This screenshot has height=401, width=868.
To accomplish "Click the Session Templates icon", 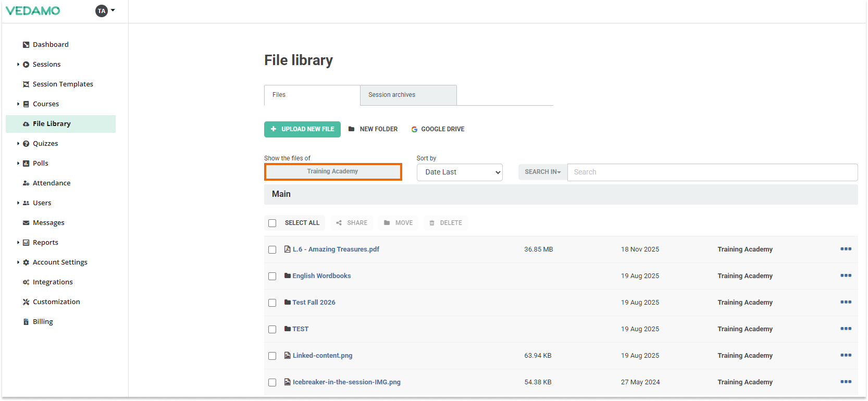I will (26, 84).
